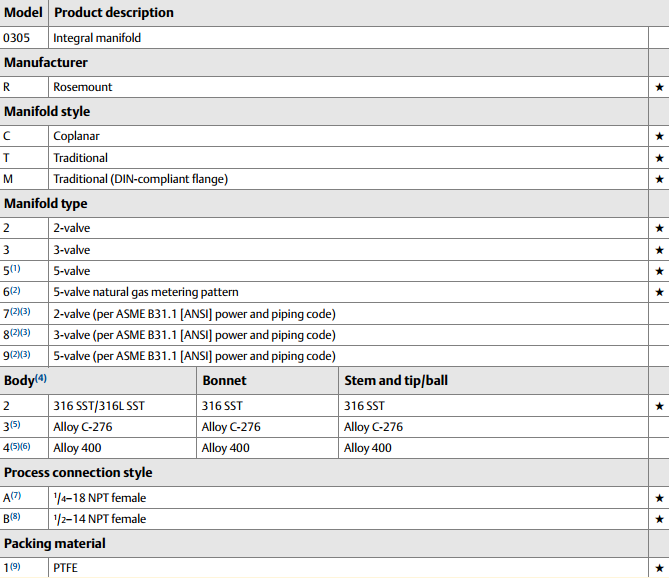Image resolution: width=669 pixels, height=578 pixels.
Task: Click the star for Traditional (DIN-compliant flange)
Action: pyautogui.click(x=659, y=179)
